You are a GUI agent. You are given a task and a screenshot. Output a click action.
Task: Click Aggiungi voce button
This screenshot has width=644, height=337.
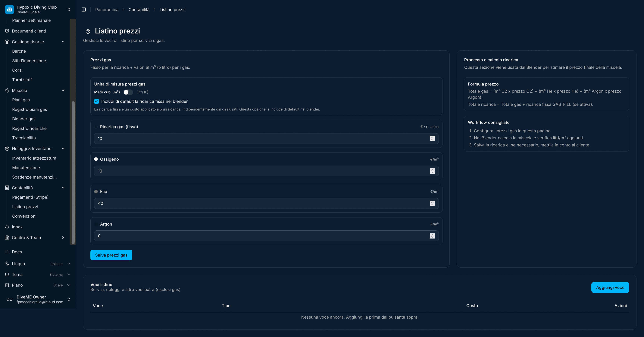click(x=610, y=287)
